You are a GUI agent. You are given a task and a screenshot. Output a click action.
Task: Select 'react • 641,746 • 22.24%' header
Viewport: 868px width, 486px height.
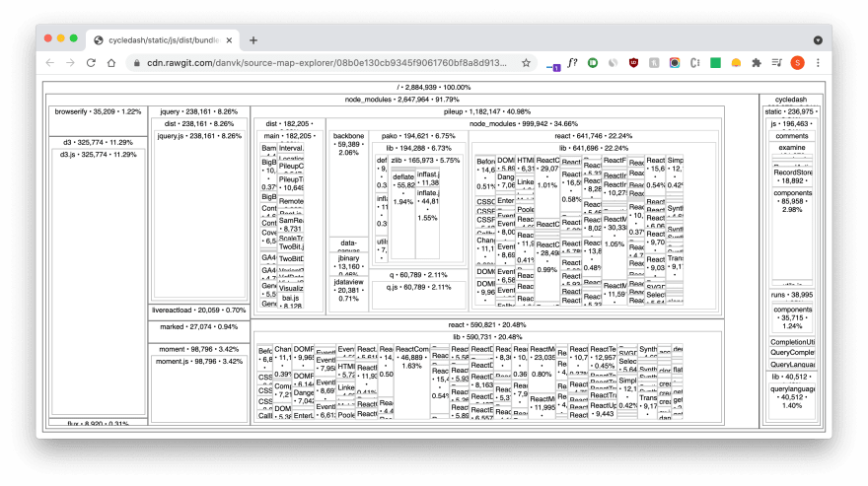pyautogui.click(x=594, y=136)
